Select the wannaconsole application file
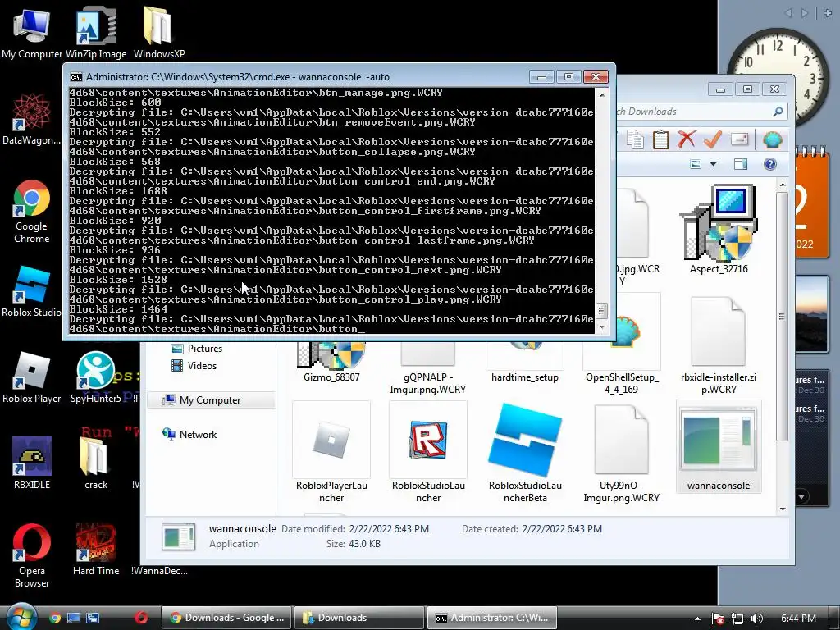Viewport: 840px width, 630px height. (x=719, y=447)
